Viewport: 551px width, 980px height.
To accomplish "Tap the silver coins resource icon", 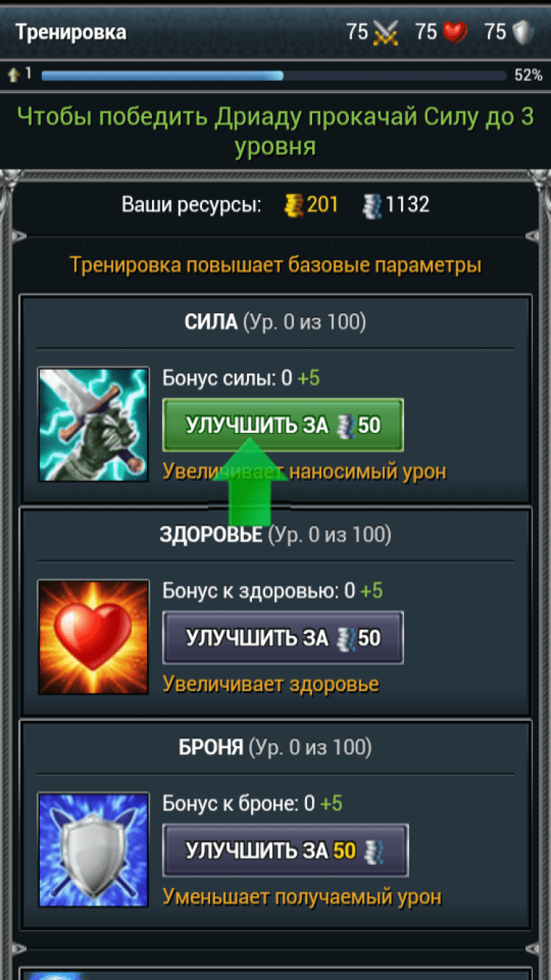I will [372, 205].
